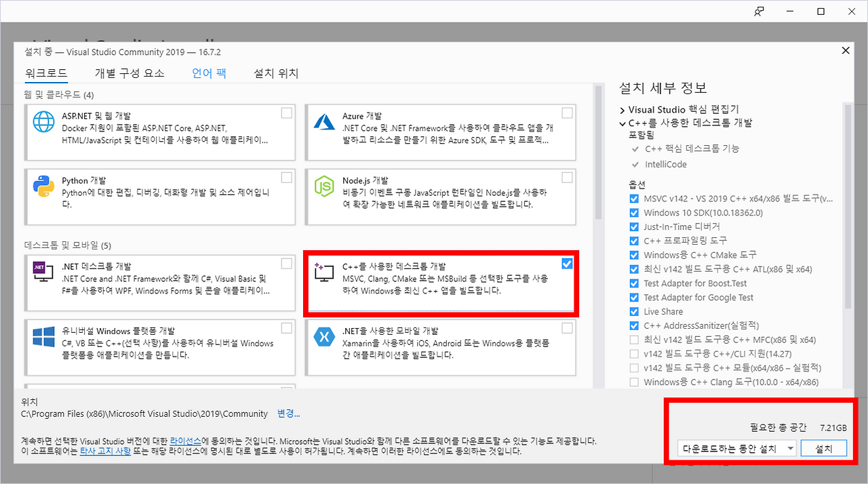868x484 pixels.
Task: Close the installation dialog with X
Action: click(845, 51)
